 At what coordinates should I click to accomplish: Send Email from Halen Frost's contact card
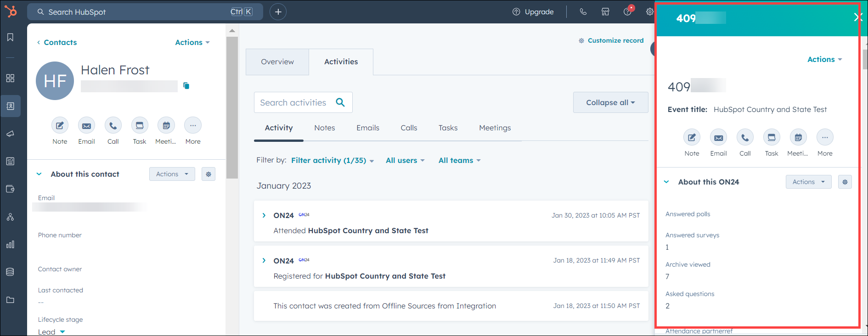[x=86, y=125]
